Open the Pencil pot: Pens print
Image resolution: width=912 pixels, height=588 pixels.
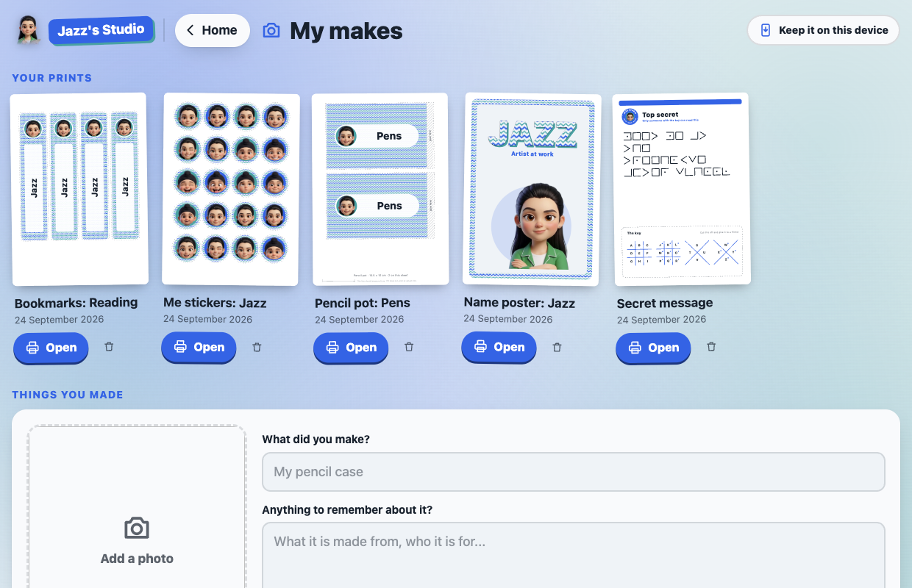[x=351, y=348]
